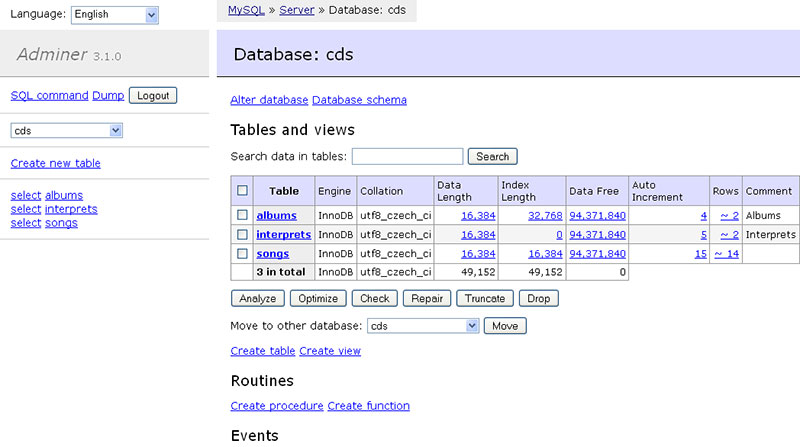
Task: Open the Create view link
Action: 330,351
